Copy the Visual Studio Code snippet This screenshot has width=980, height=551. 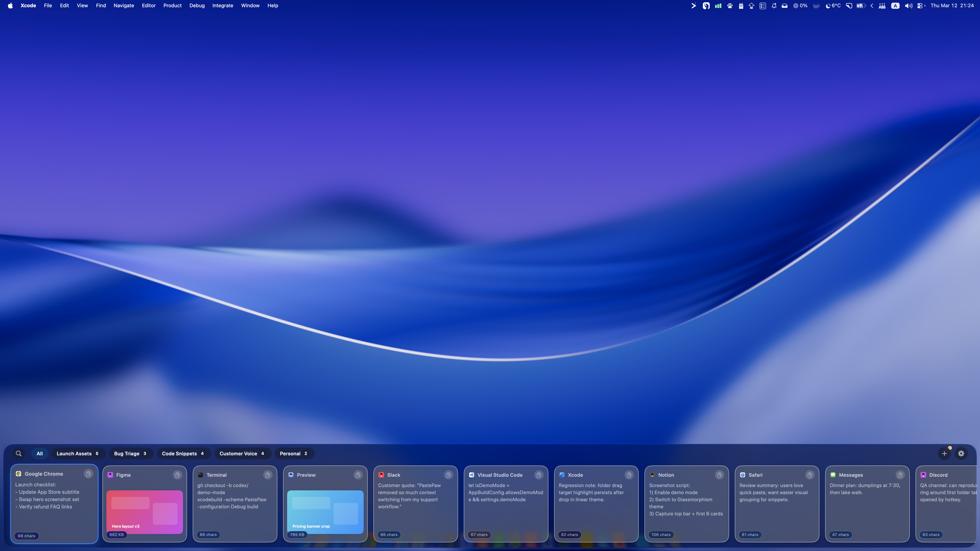tap(539, 475)
